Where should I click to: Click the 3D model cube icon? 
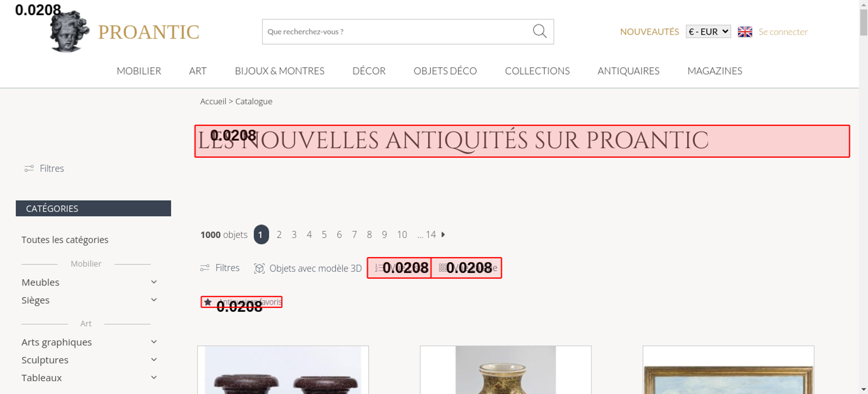click(259, 268)
